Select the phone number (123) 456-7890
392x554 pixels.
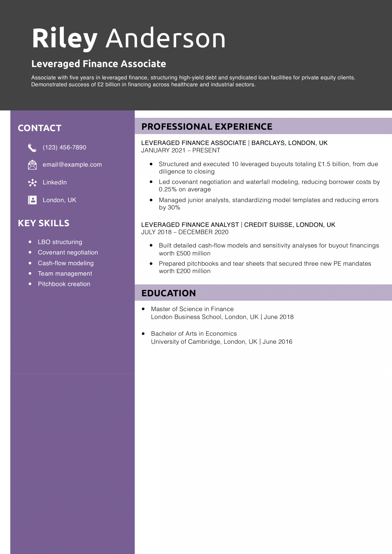pyautogui.click(x=64, y=147)
